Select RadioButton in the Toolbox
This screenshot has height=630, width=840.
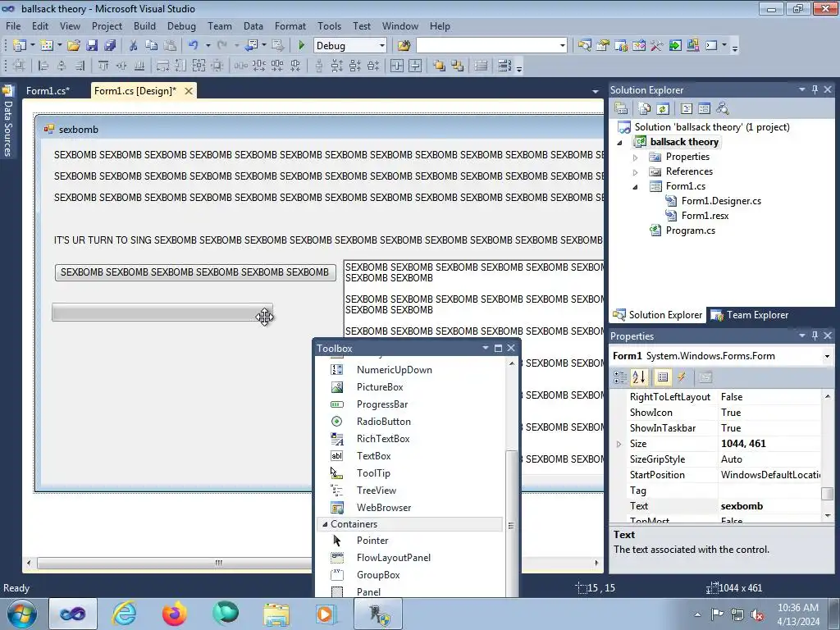pyautogui.click(x=384, y=422)
